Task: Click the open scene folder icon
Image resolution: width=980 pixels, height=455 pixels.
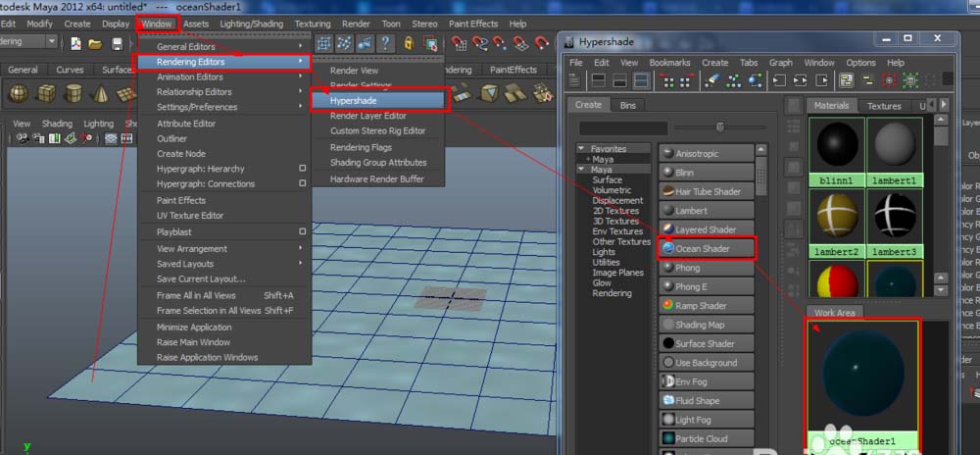Action: (95, 43)
